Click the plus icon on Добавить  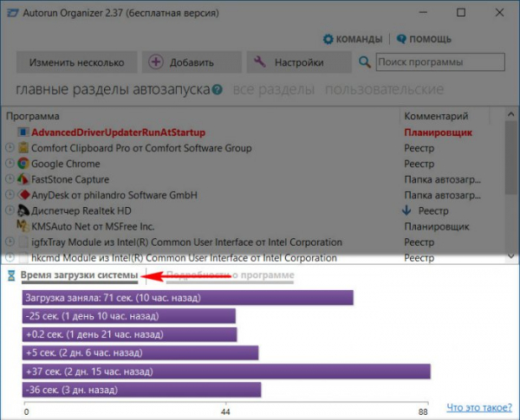[155, 62]
